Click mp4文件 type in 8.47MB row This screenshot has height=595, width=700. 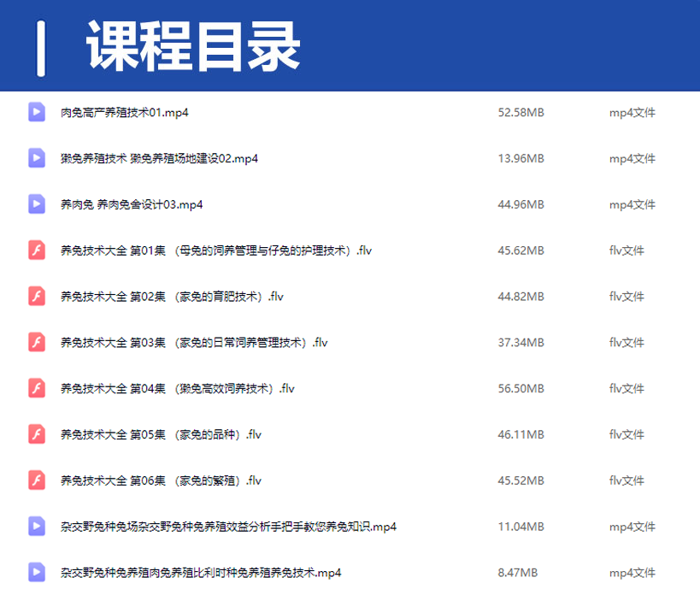pyautogui.click(x=632, y=573)
